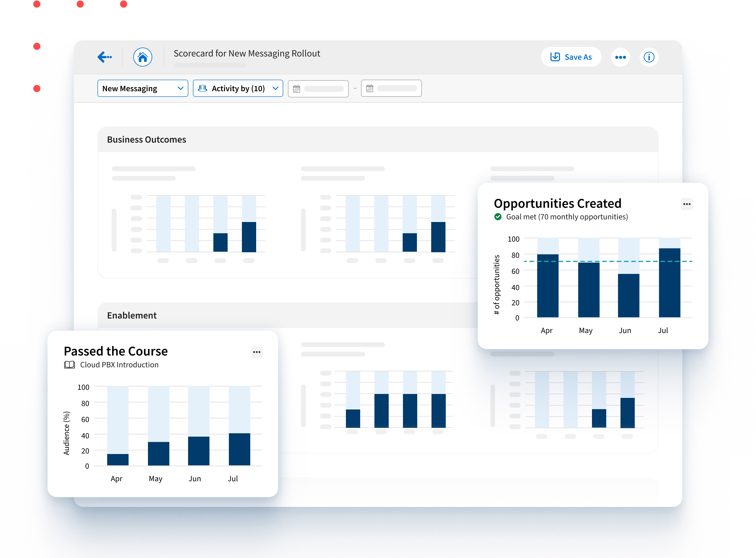The height and width of the screenshot is (558, 756).
Task: Select the Save As button
Action: [x=572, y=56]
